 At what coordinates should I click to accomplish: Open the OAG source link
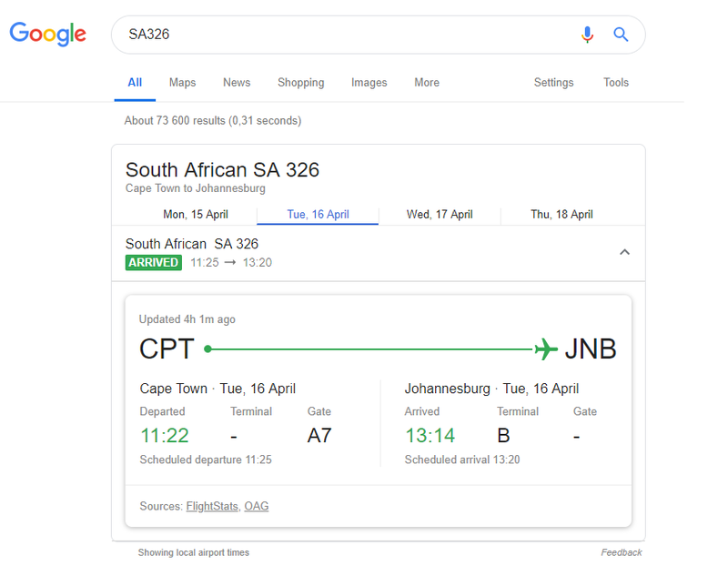(x=256, y=506)
